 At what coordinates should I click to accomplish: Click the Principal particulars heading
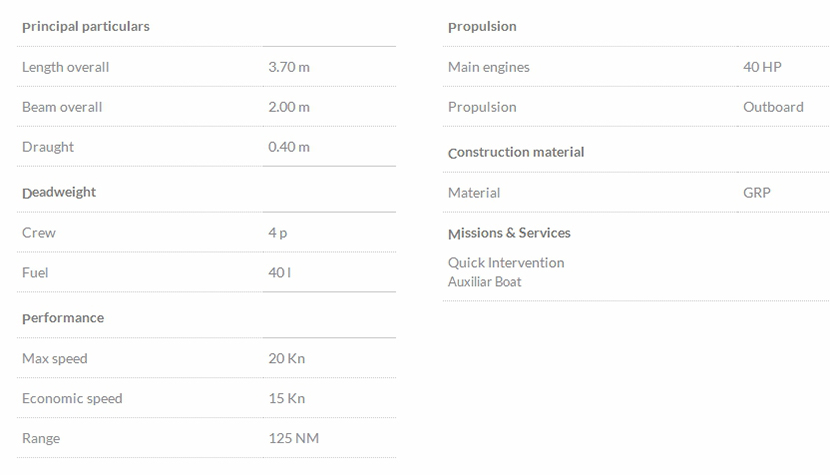(86, 27)
